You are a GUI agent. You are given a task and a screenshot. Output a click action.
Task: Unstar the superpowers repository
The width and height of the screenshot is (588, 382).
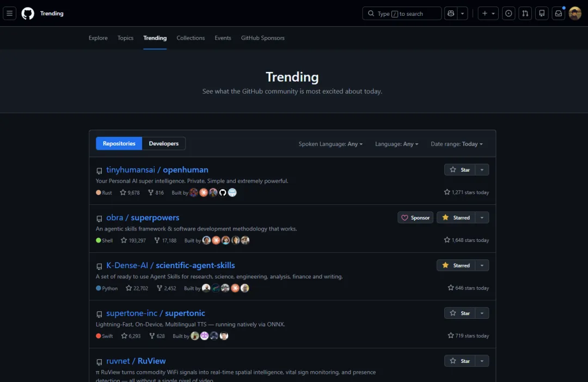[x=456, y=217]
